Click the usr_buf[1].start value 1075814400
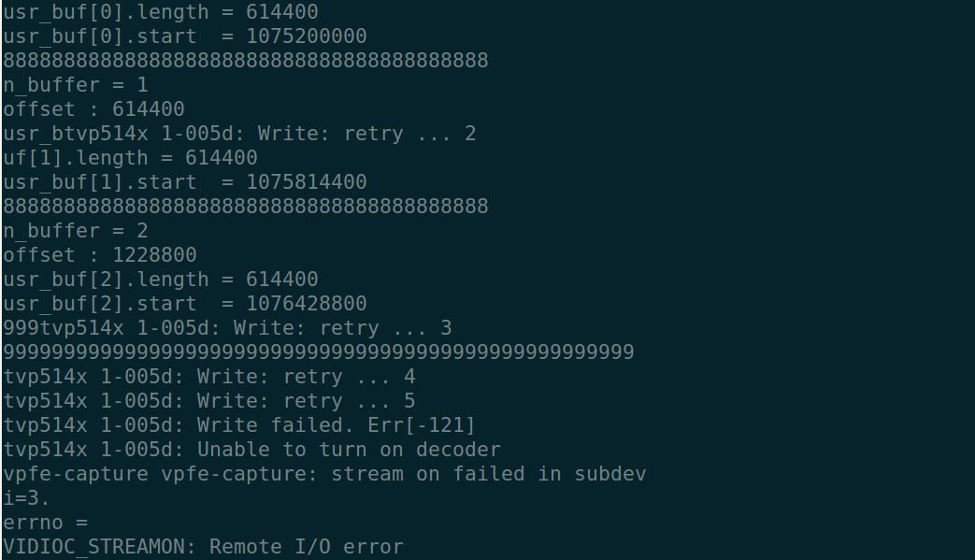The image size is (975, 560). pyautogui.click(x=307, y=182)
